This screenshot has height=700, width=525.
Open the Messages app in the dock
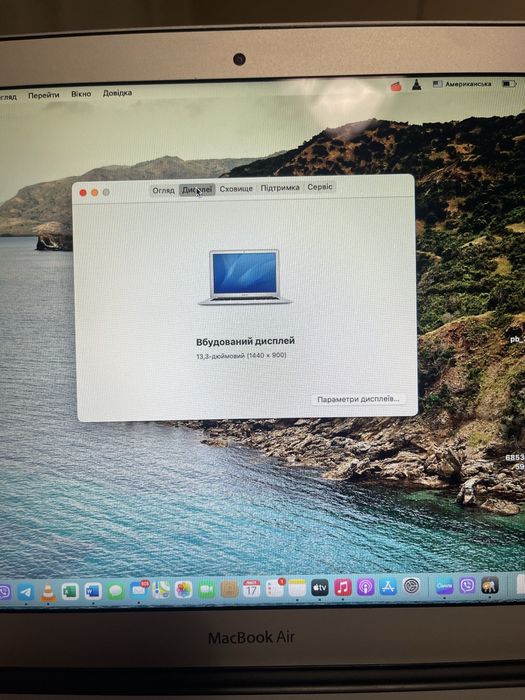tap(116, 592)
